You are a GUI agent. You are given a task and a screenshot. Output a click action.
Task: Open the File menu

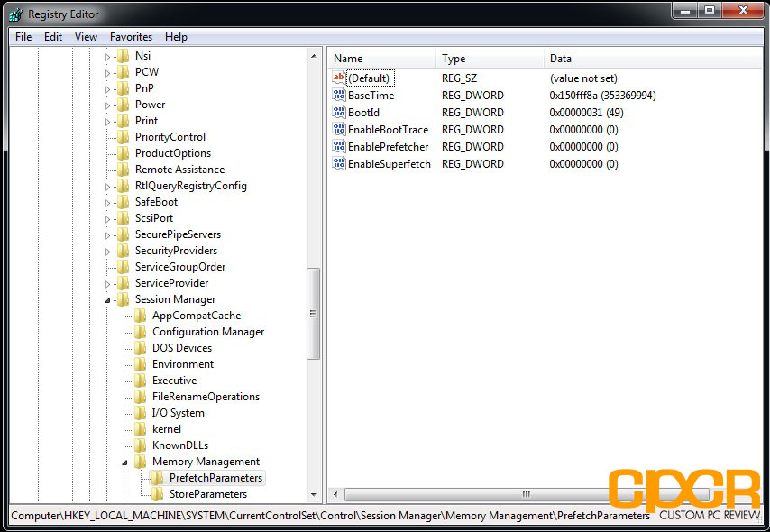tap(23, 37)
